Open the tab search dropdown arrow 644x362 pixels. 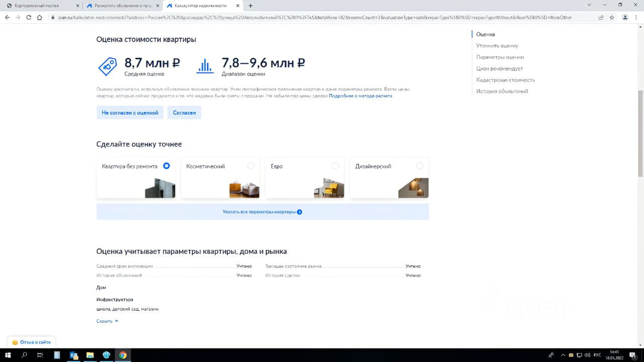pos(590,5)
